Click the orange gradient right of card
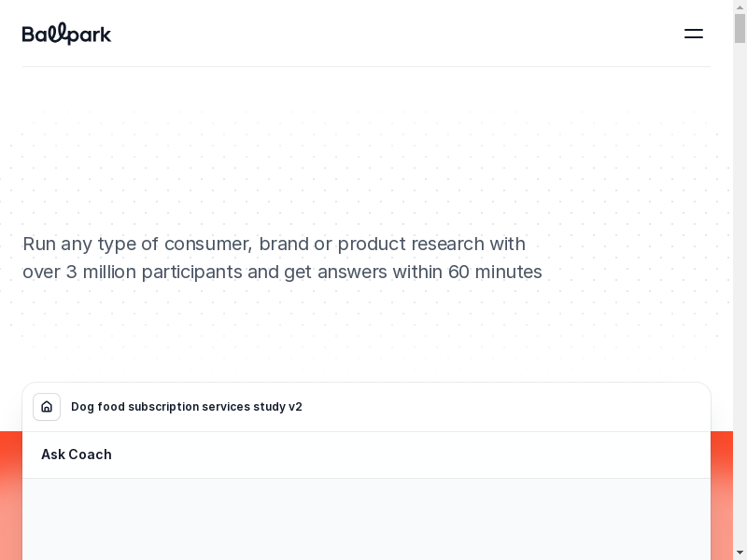 click(721, 495)
